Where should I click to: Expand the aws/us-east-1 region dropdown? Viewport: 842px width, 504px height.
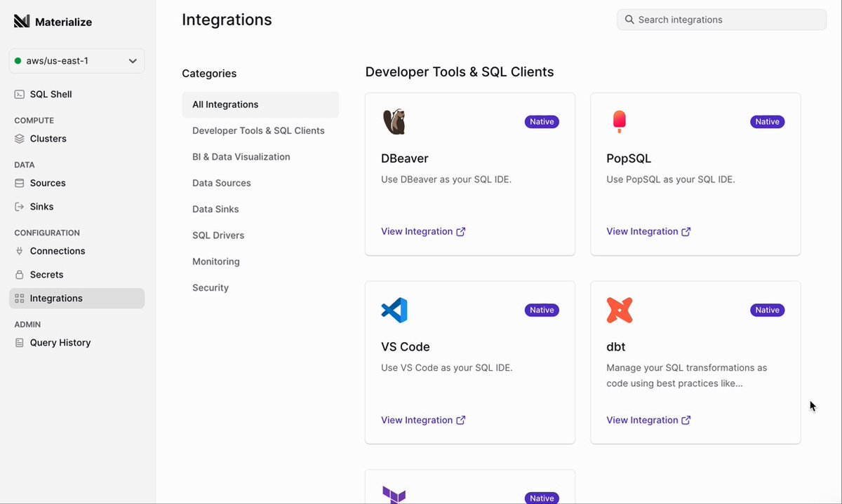click(77, 61)
